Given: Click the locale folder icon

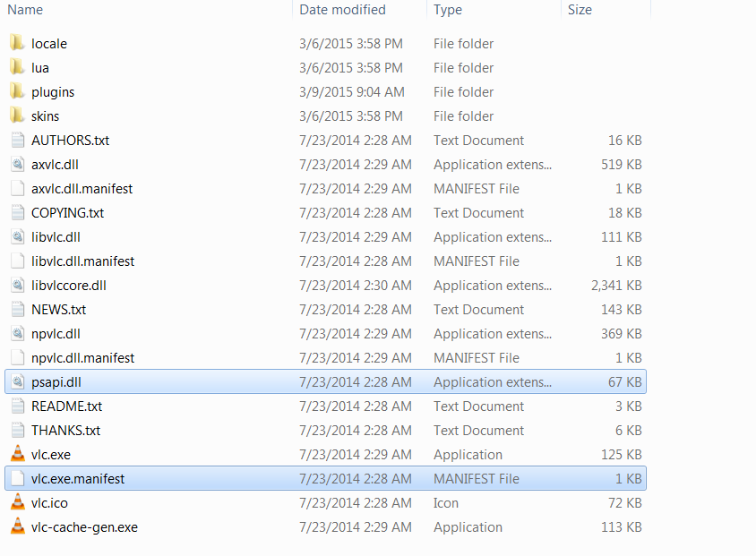Looking at the screenshot, I should [17, 44].
